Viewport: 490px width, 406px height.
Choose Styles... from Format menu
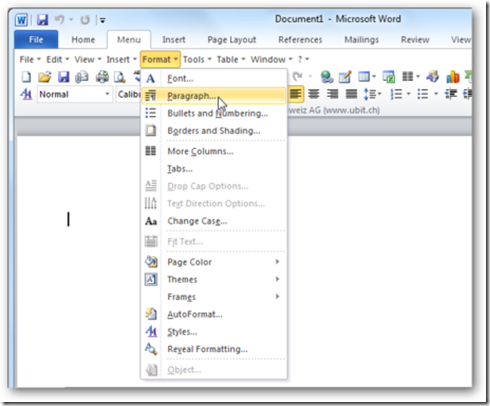click(x=213, y=332)
